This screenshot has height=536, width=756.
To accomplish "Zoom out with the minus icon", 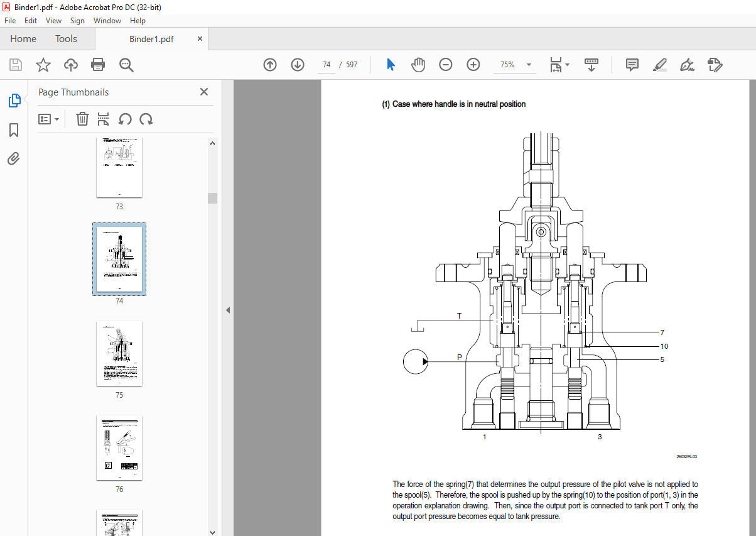I will (446, 65).
